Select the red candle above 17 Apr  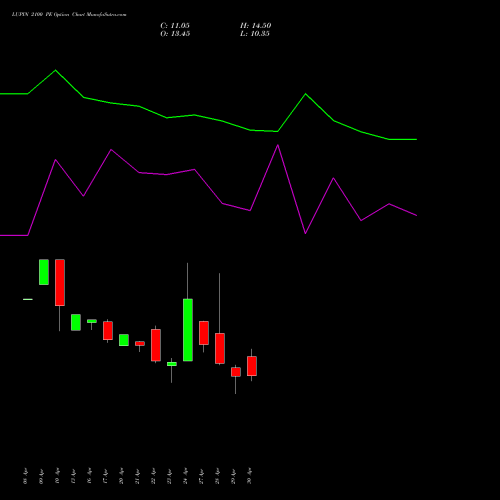coord(108,330)
